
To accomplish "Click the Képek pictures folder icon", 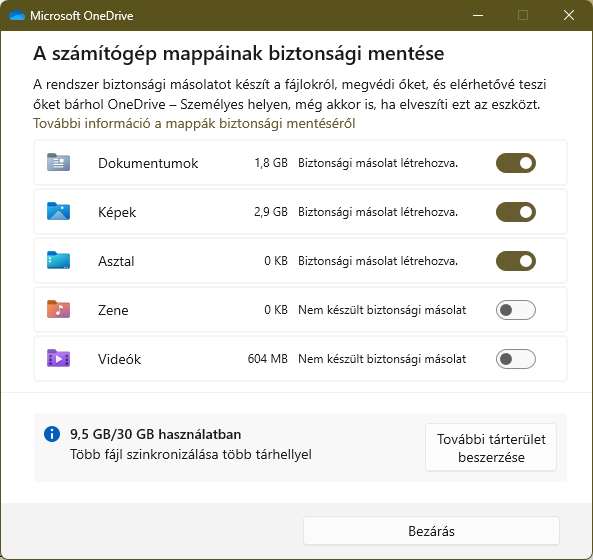I will pyautogui.click(x=58, y=211).
